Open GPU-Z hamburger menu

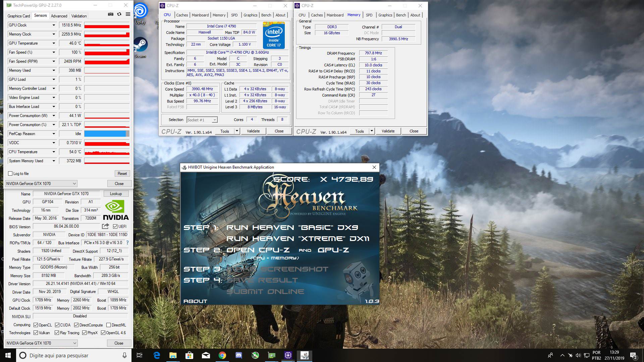pos(128,14)
